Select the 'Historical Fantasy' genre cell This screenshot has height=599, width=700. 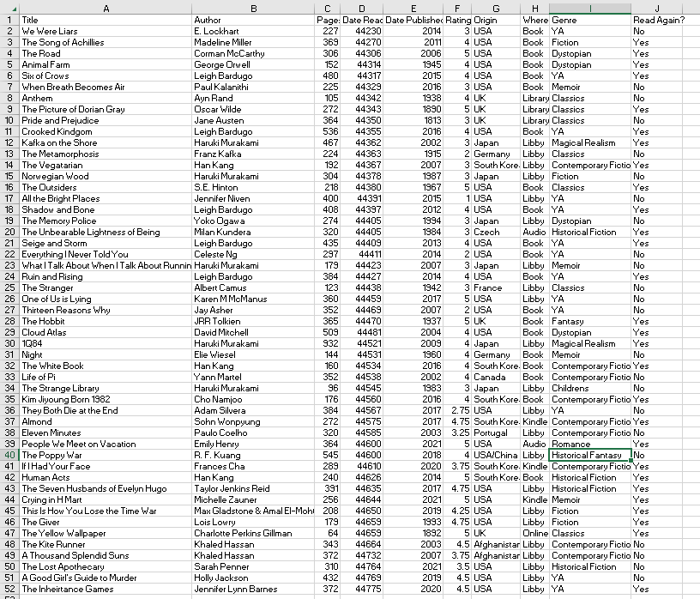(592, 455)
